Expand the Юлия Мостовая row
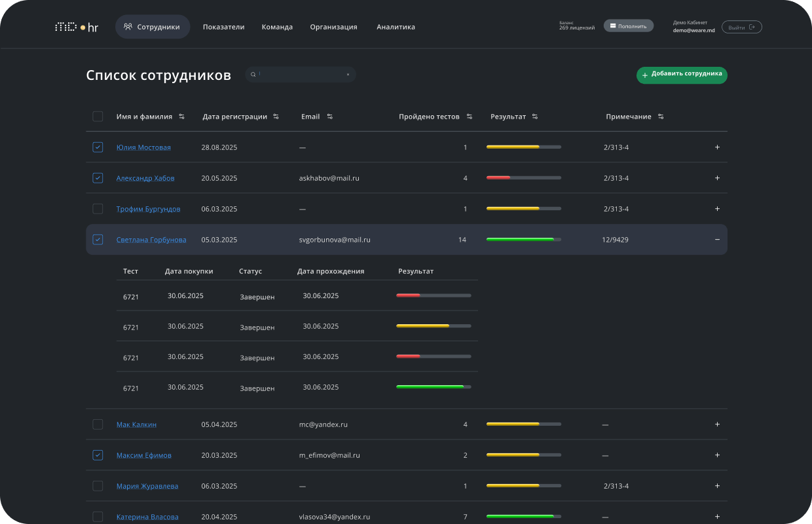This screenshot has height=524, width=812. (717, 147)
